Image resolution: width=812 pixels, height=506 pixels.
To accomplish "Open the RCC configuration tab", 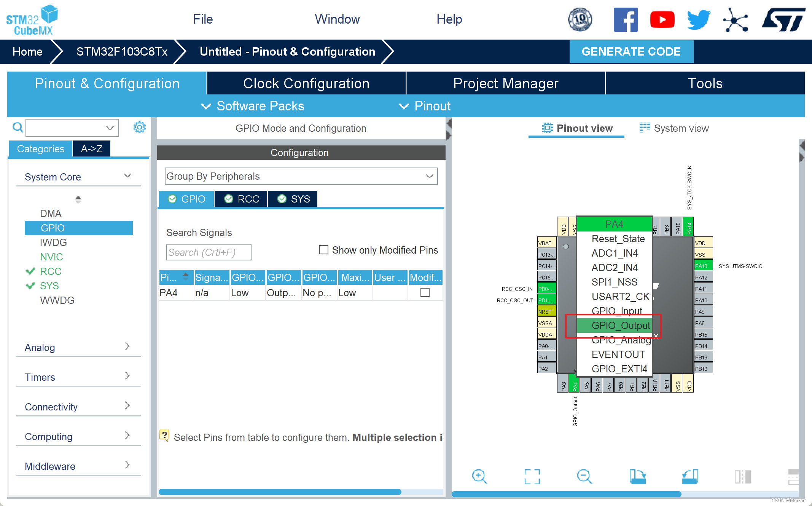I will [x=241, y=199].
